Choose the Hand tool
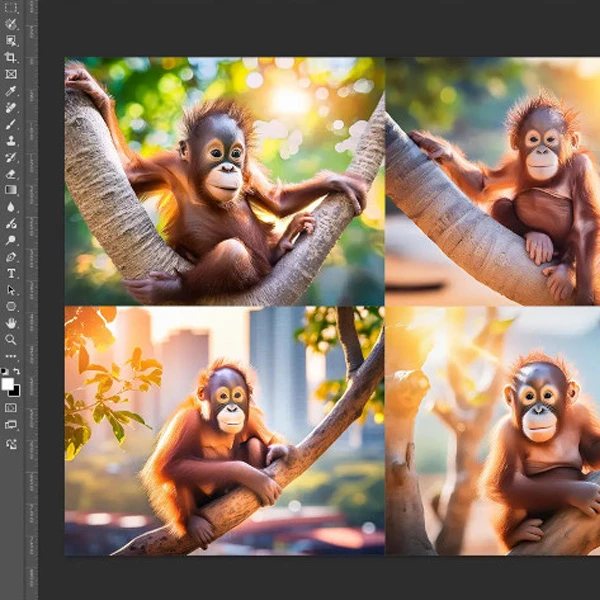 (x=11, y=323)
